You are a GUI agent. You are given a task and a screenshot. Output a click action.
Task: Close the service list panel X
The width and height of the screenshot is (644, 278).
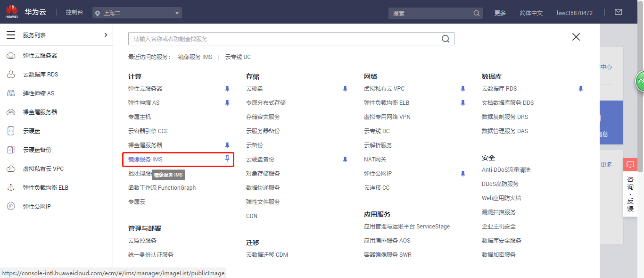click(576, 37)
